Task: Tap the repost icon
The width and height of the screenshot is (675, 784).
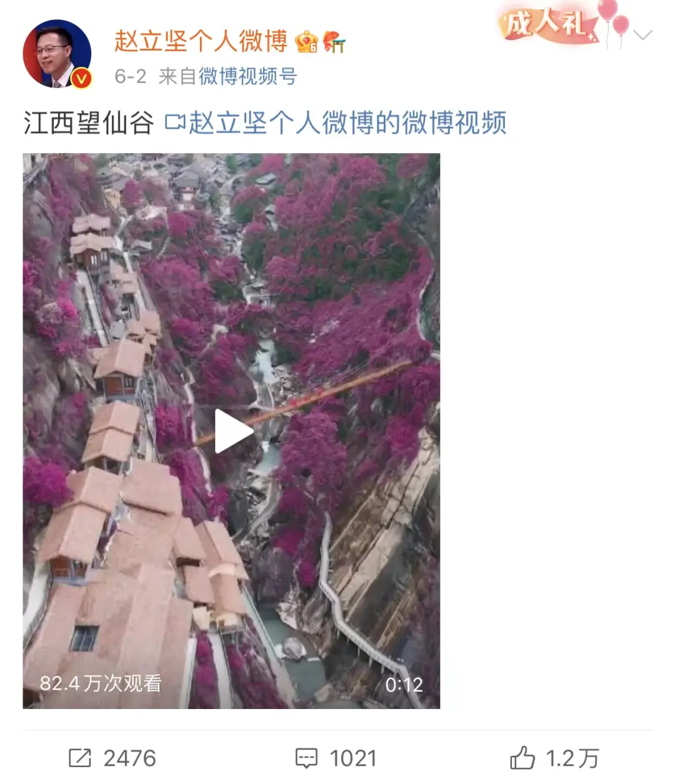Action: [79, 758]
